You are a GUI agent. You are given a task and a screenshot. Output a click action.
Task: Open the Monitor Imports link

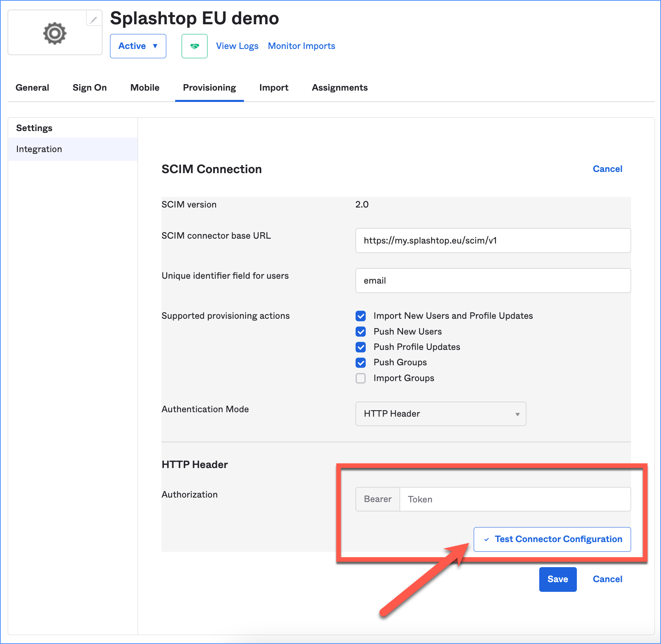point(301,46)
